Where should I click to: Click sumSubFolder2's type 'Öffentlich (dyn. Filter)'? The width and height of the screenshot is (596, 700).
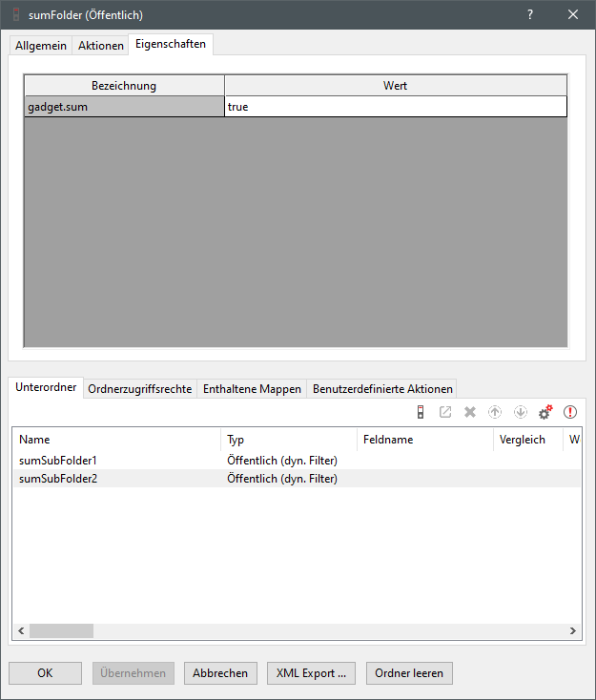tap(282, 479)
